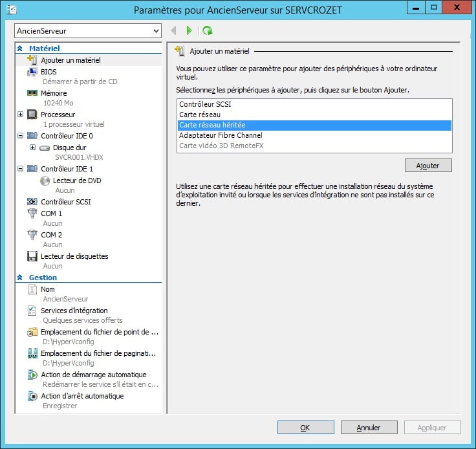This screenshot has width=476, height=449.
Task: Click the Contrôleur SCSI icon in the tree
Action: tap(32, 202)
